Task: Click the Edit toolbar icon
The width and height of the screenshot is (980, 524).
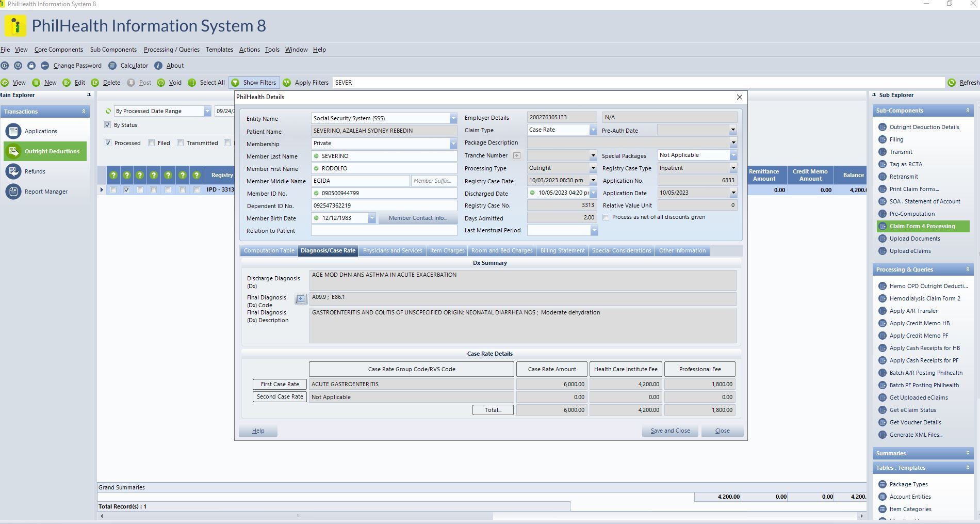Action: tap(67, 83)
